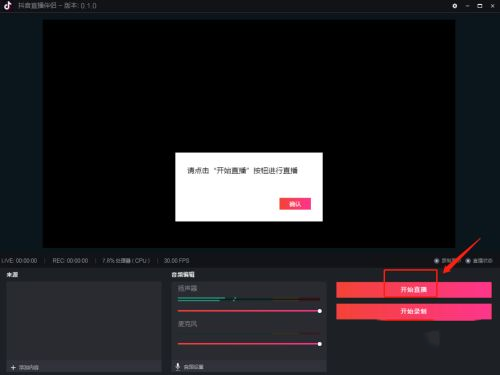Click the recording status indicator dot
500x375 pixels.
(436, 261)
